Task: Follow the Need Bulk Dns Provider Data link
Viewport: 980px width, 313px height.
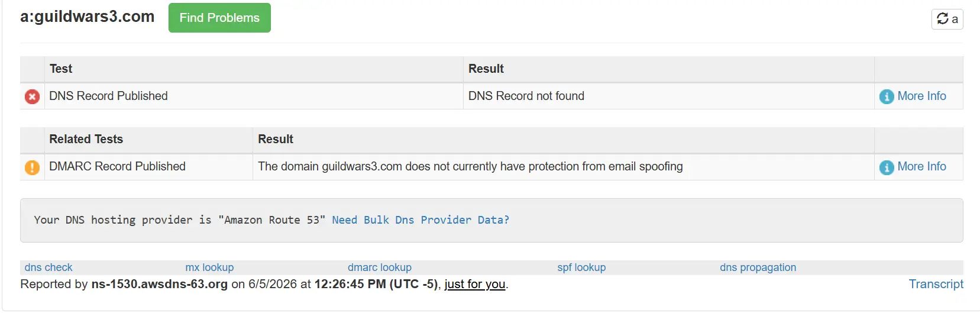Action: click(421, 220)
